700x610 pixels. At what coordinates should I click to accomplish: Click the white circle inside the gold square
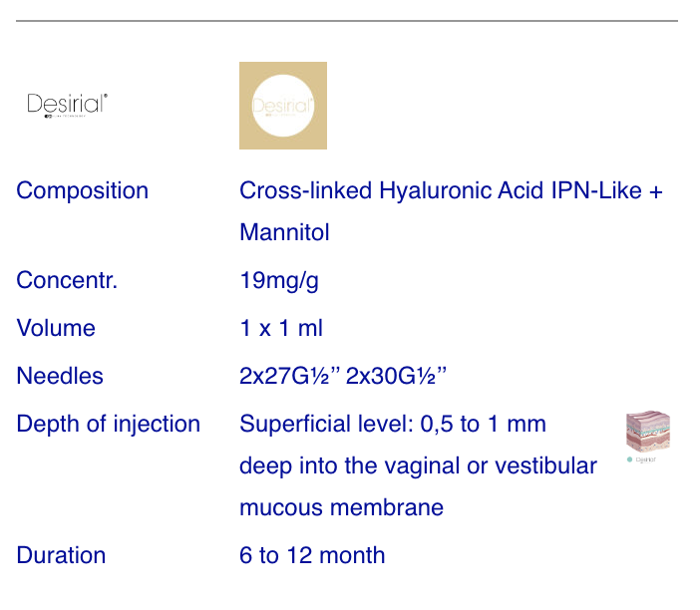283,106
